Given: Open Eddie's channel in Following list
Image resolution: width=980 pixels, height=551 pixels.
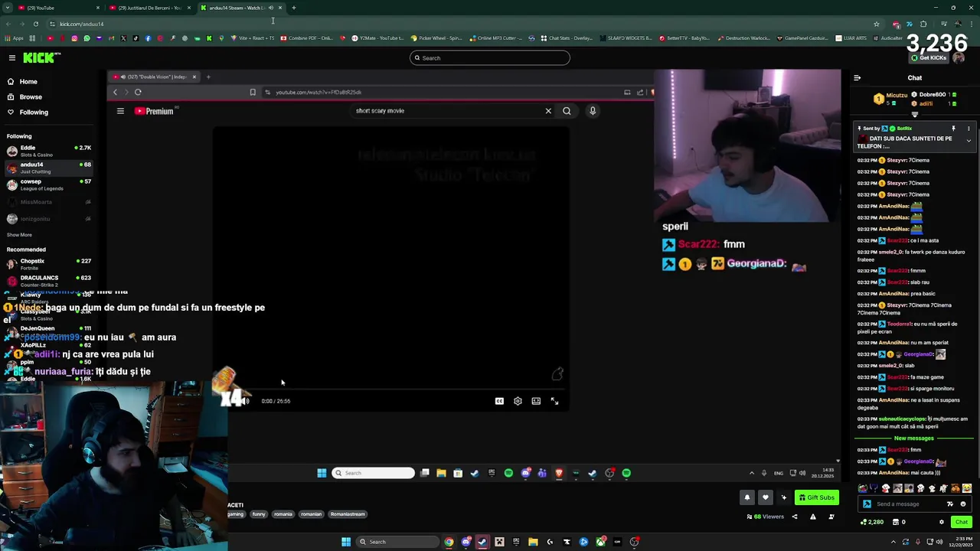Looking at the screenshot, I should coord(47,151).
